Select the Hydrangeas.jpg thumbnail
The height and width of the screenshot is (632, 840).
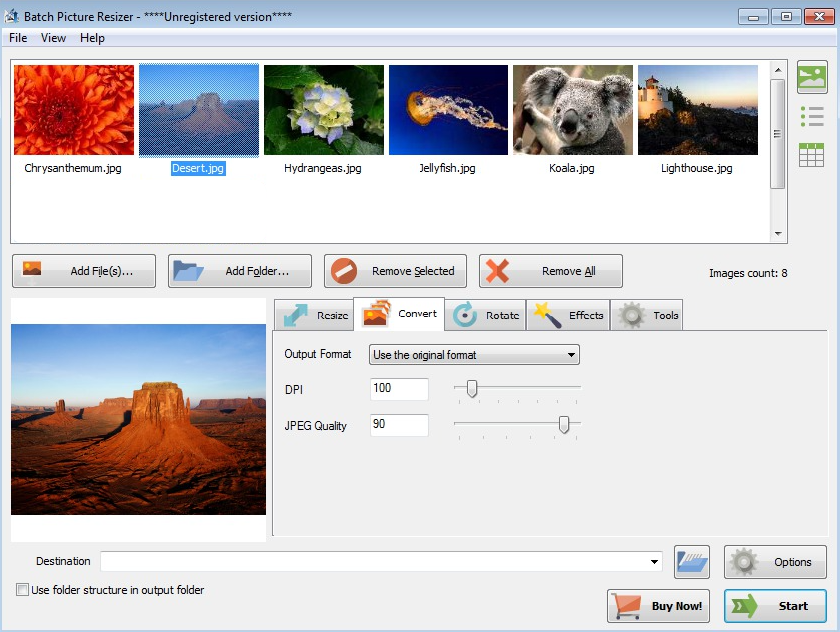pyautogui.click(x=324, y=110)
